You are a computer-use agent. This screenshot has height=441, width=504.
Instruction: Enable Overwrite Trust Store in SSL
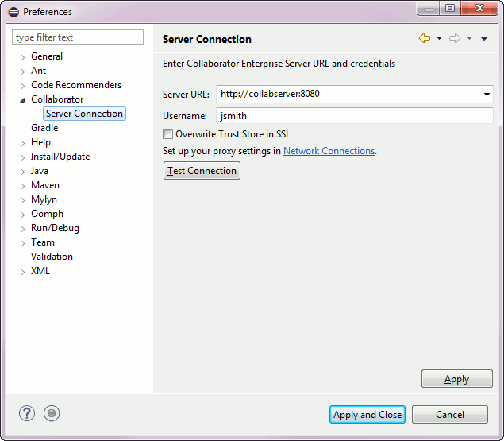(167, 134)
